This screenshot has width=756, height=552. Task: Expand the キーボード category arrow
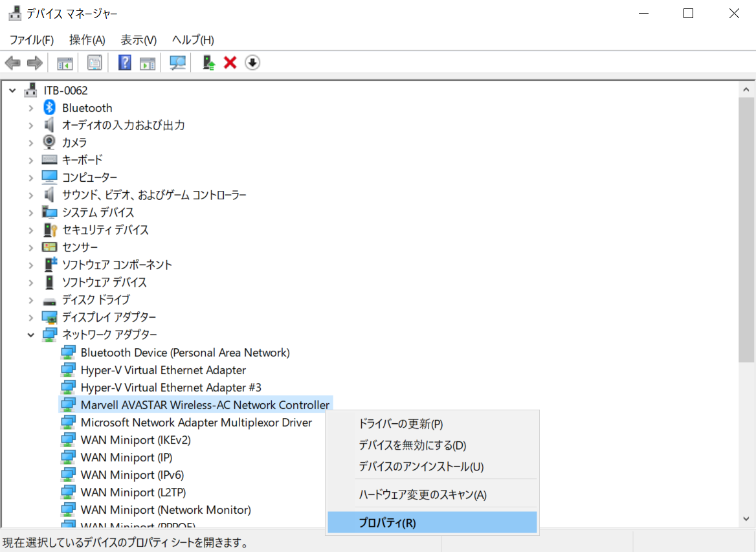tap(31, 160)
